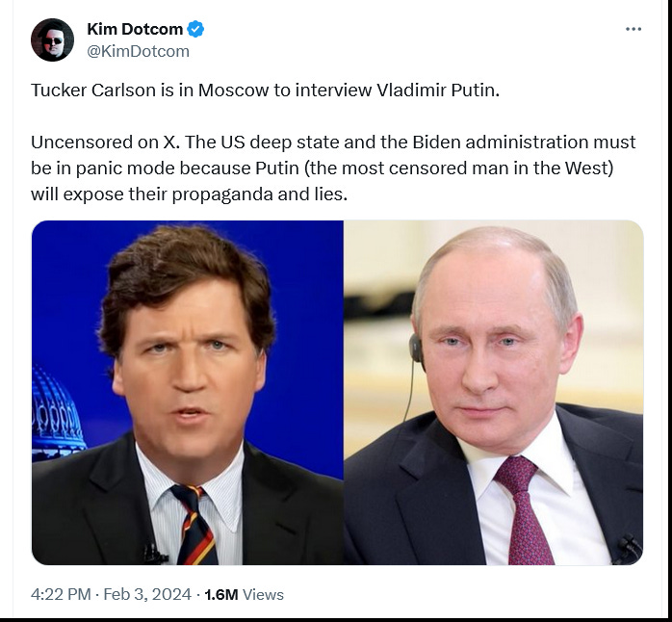Click the final line about propaganda and lies

(189, 194)
